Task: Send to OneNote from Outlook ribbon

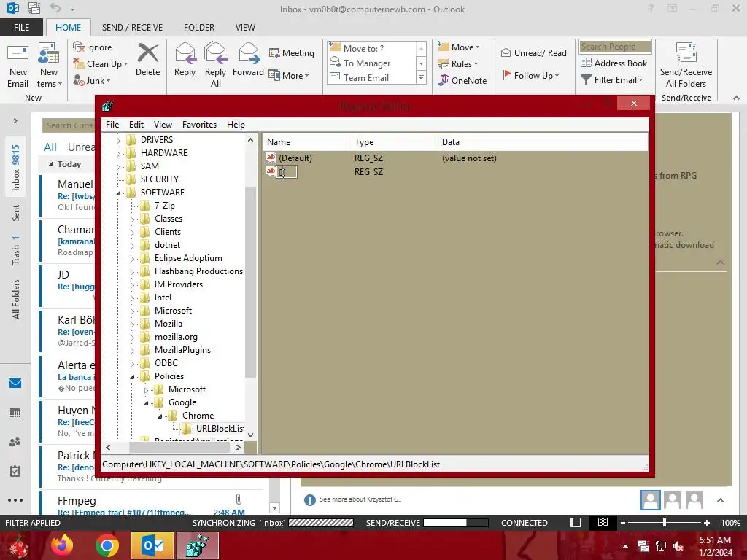Action: coord(462,80)
